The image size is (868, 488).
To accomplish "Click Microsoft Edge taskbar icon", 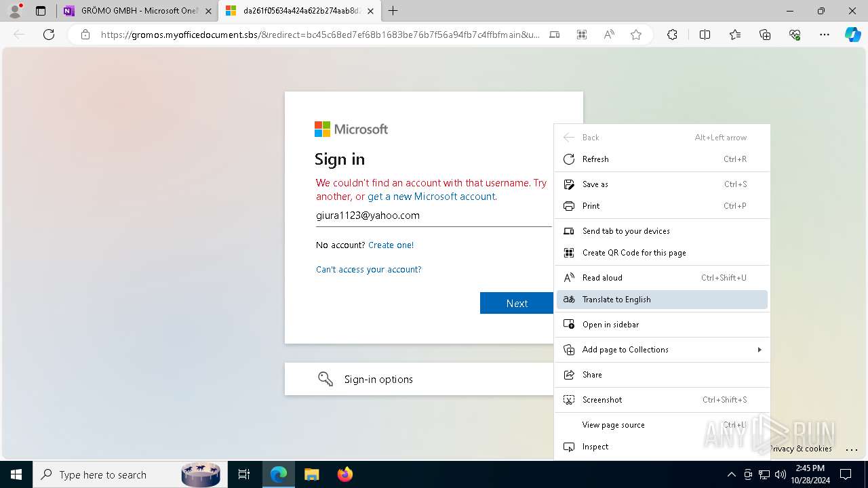I will pos(279,474).
